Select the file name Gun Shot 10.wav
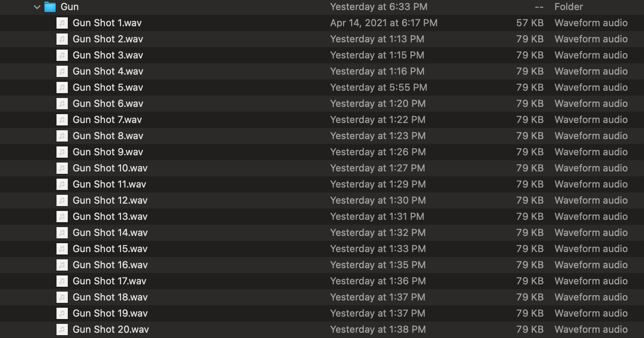Viewport: 644px width, 338px height. 110,168
